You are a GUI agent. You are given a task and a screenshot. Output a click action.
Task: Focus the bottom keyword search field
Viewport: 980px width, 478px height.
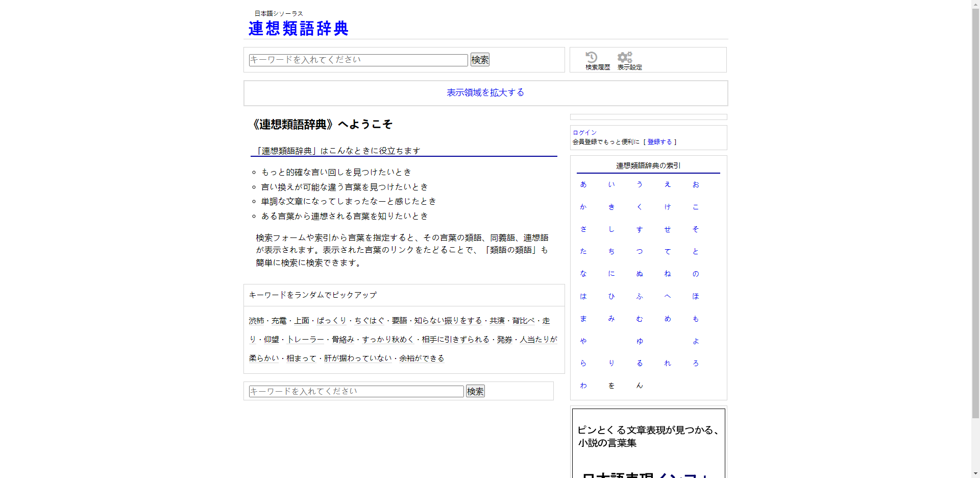[356, 391]
